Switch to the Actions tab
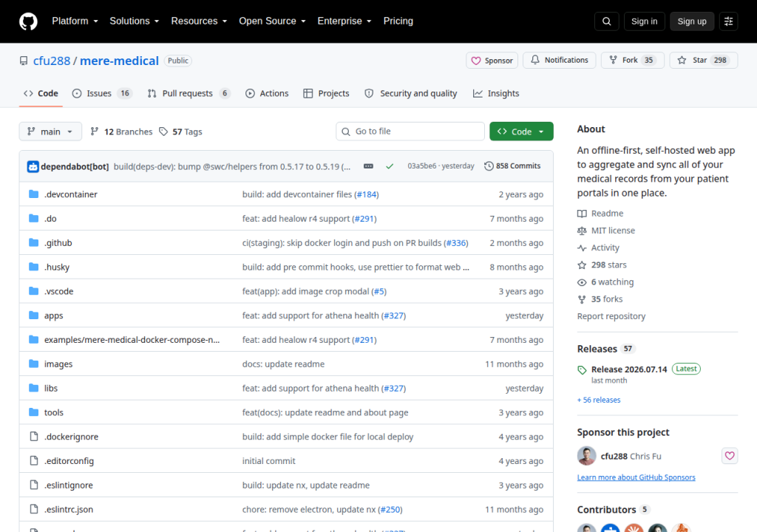 click(267, 93)
